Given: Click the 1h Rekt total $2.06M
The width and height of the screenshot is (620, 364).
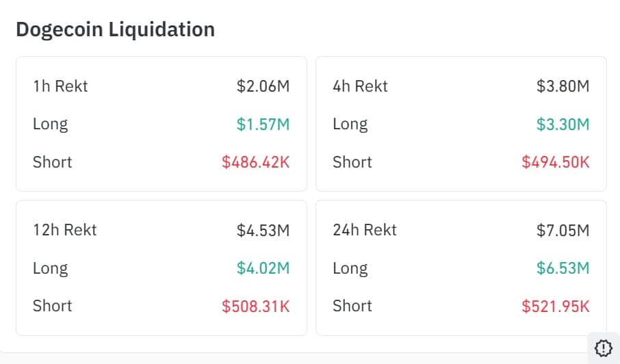Looking at the screenshot, I should click(x=263, y=86).
